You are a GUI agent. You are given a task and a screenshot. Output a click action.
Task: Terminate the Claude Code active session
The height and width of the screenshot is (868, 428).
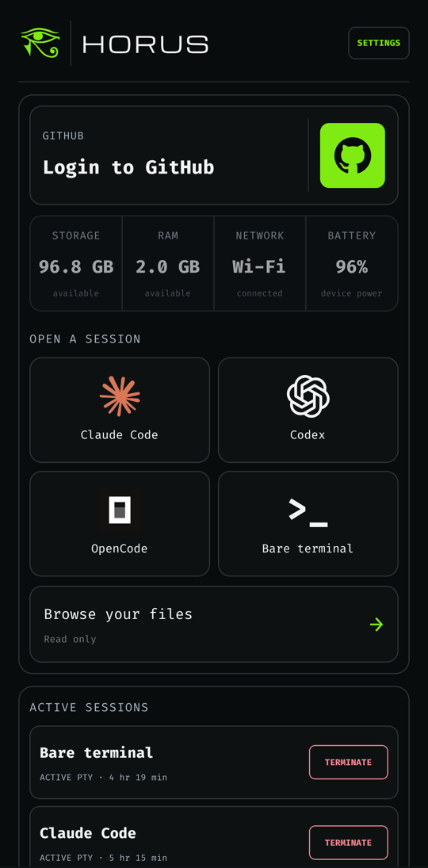[348, 843]
